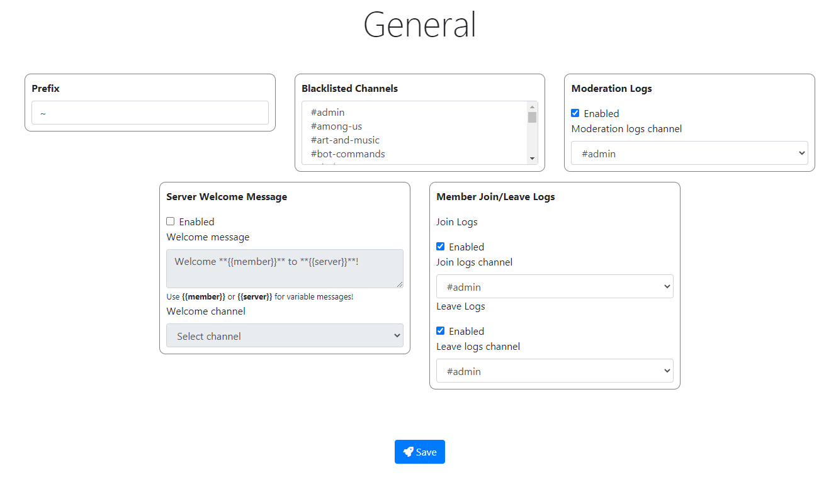Click the blacklist scrollbar thumb
The image size is (836, 504).
click(x=531, y=116)
